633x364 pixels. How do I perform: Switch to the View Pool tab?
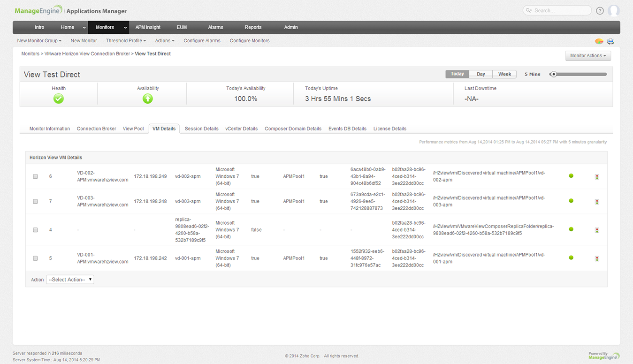coord(133,129)
